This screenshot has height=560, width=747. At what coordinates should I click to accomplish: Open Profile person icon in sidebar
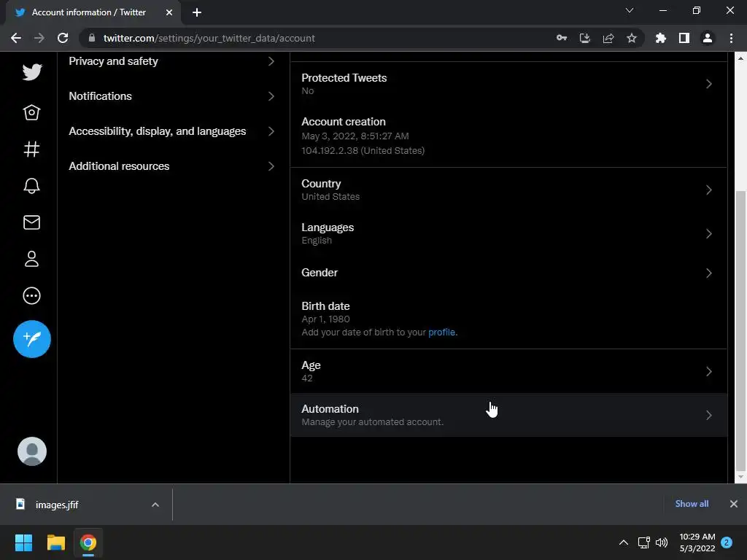31,259
